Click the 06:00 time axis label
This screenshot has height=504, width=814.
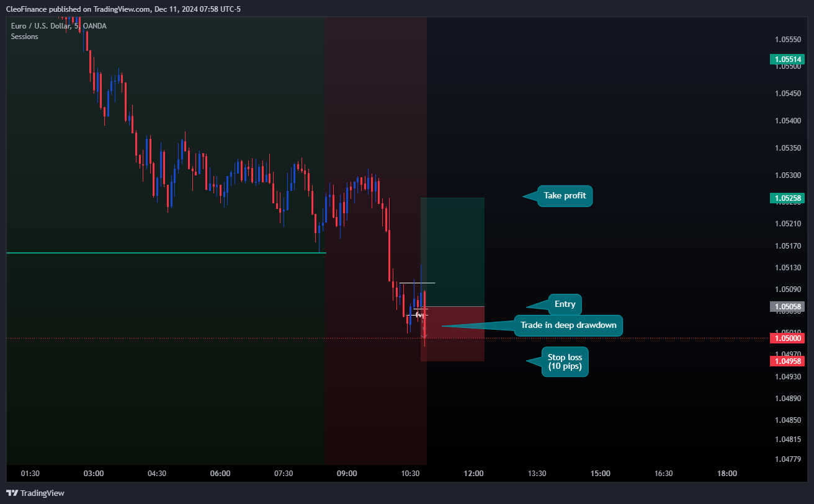[220, 474]
